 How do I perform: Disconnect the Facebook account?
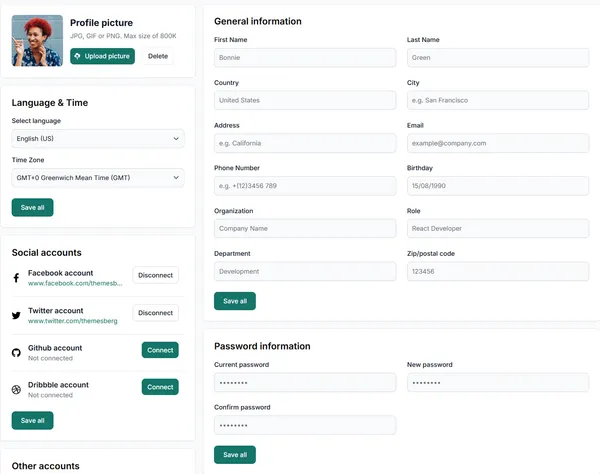click(x=155, y=275)
